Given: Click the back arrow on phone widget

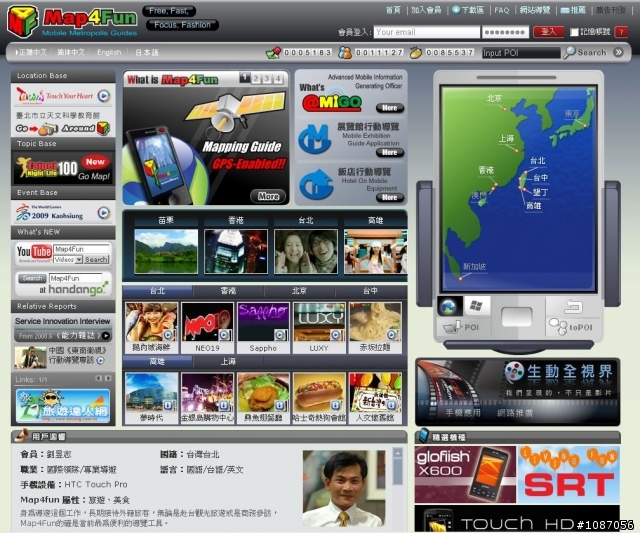Looking at the screenshot, I should 573,306.
